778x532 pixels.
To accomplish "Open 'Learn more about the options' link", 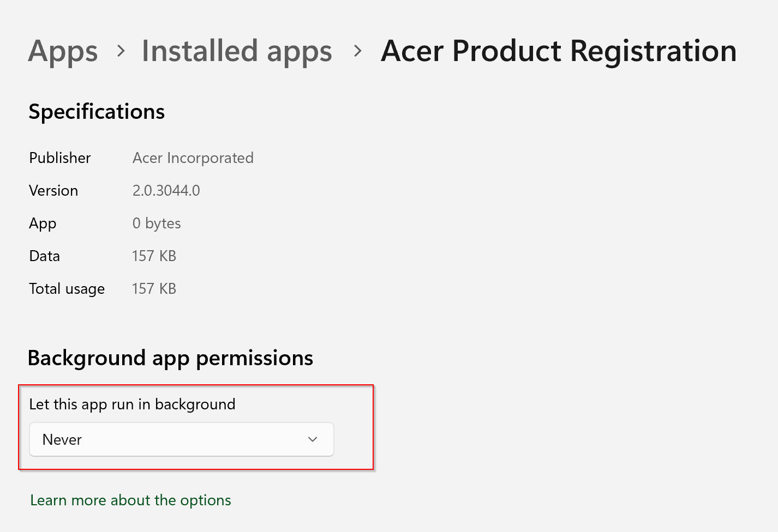I will click(x=130, y=500).
